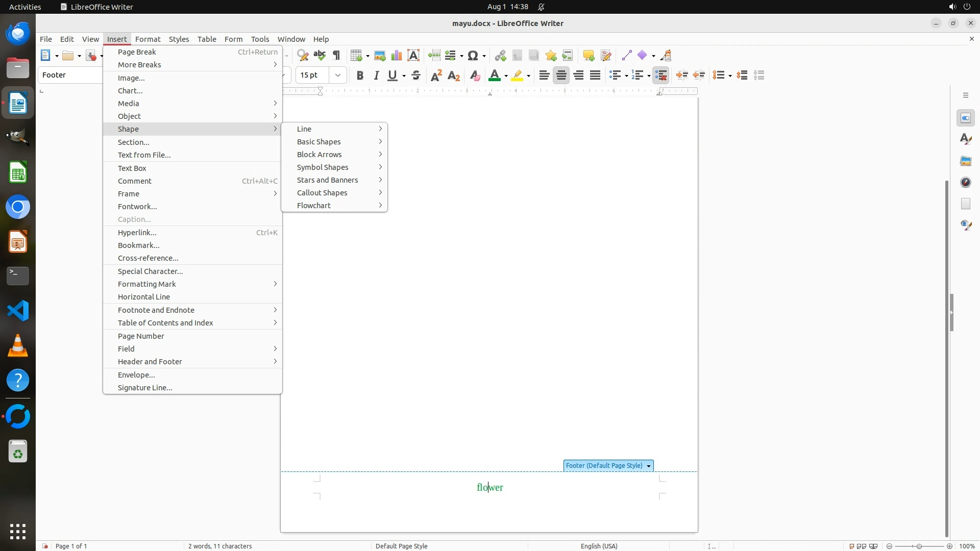Viewport: 980px width, 551px height.
Task: Toggle Formatting Marks pilcrow button
Action: click(x=336, y=56)
